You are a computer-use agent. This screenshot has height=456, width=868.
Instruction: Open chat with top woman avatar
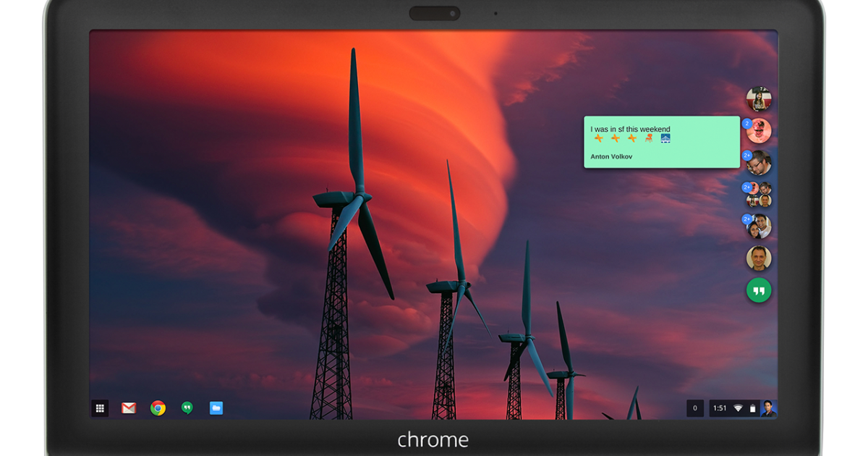[759, 99]
